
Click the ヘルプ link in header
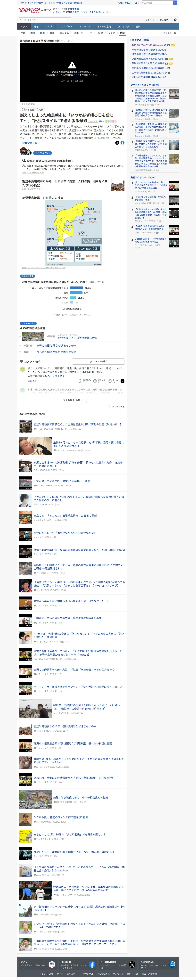click(x=136, y=3)
